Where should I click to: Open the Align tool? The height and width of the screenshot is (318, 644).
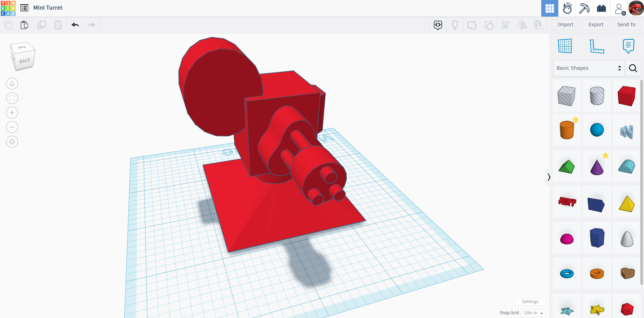pos(505,25)
